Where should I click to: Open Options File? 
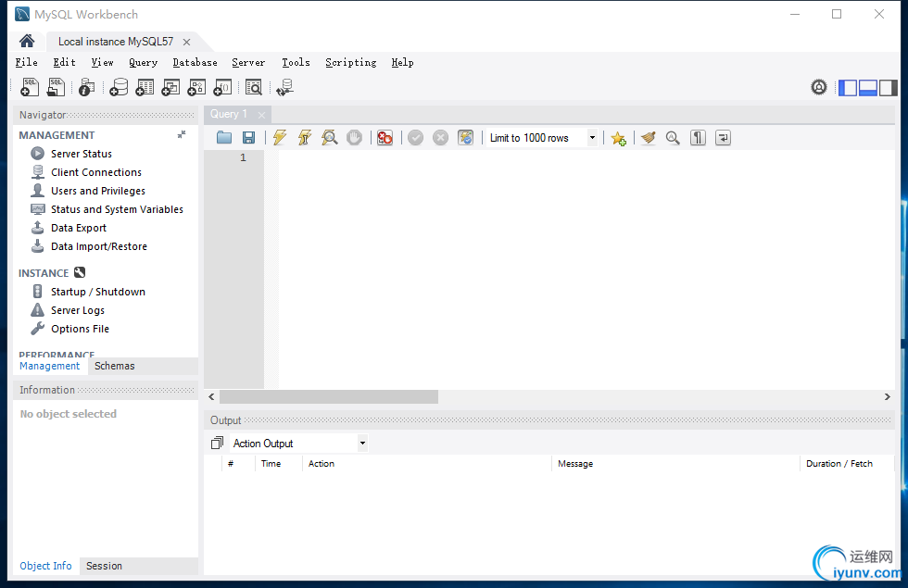point(80,329)
